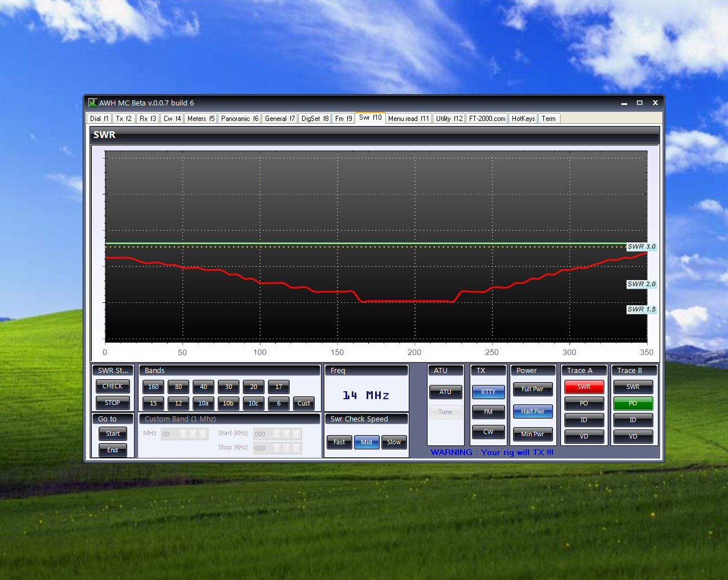Toggle VD in Trace A
The height and width of the screenshot is (580, 728).
[584, 436]
